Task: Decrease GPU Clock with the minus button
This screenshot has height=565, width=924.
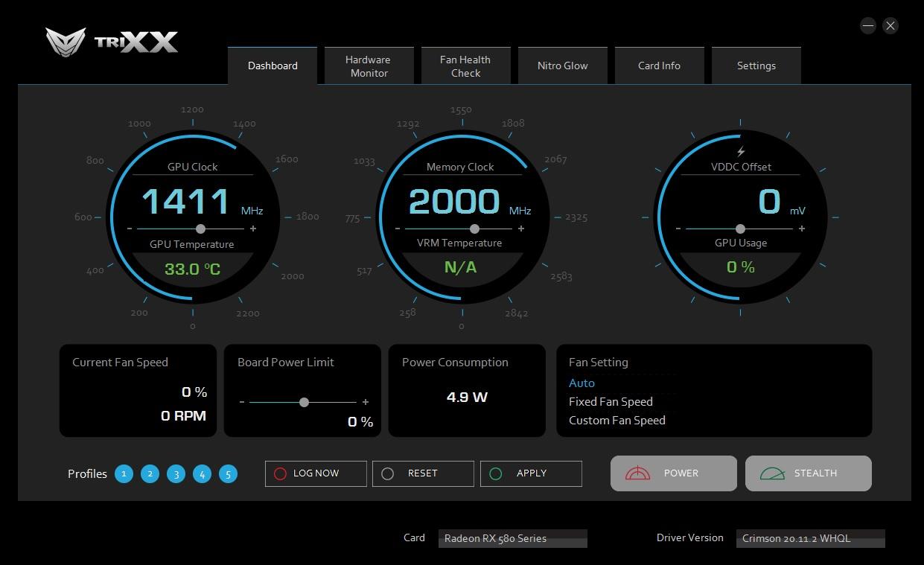Action: 130,229
